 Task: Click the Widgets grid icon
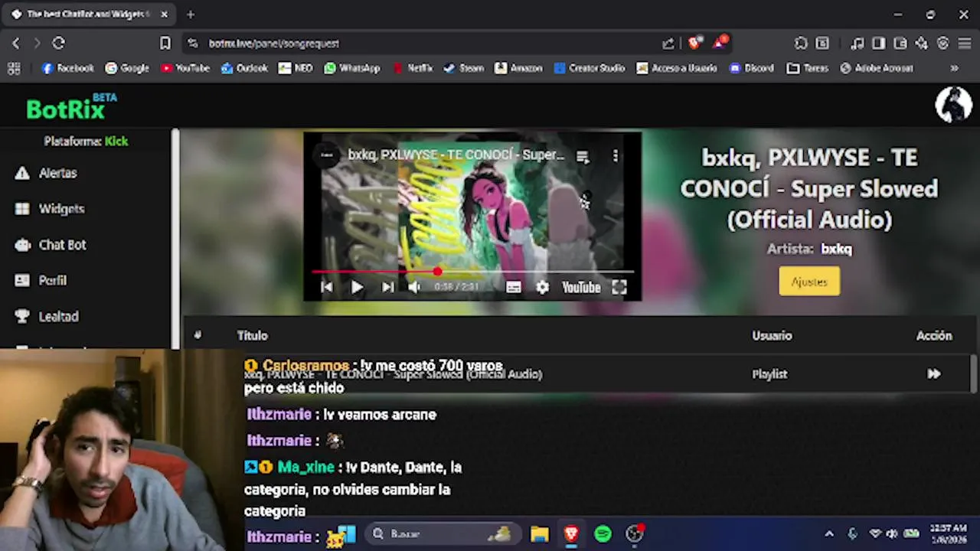[22, 209]
